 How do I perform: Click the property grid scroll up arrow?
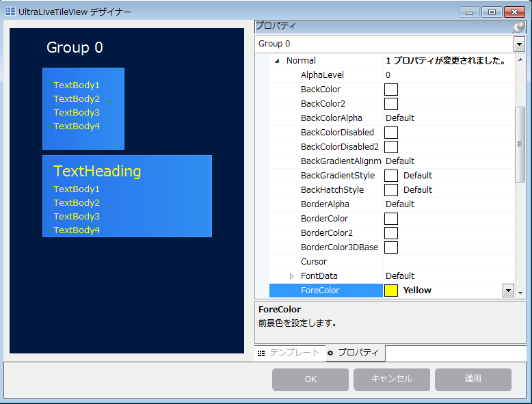pyautogui.click(x=520, y=59)
